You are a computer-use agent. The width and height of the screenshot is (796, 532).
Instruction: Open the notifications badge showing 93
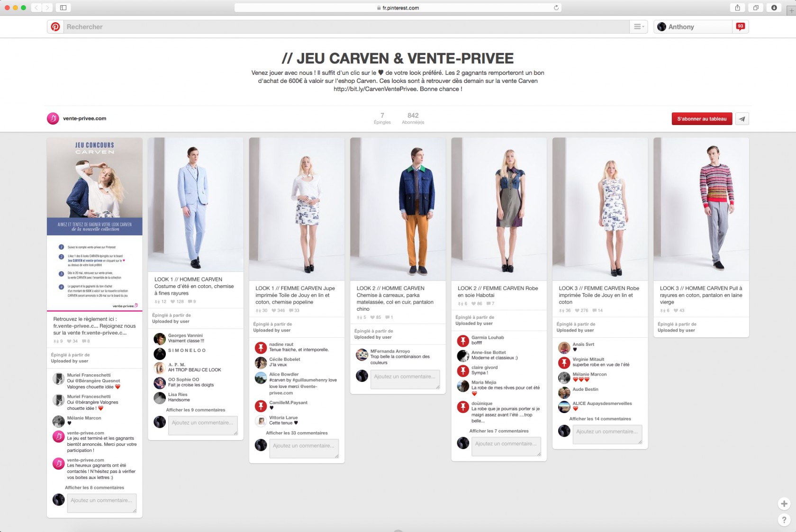pyautogui.click(x=740, y=27)
